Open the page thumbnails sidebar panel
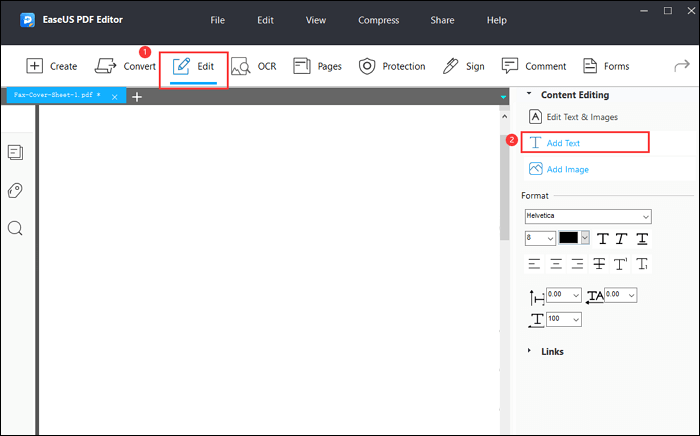The width and height of the screenshot is (700, 436). [15, 152]
